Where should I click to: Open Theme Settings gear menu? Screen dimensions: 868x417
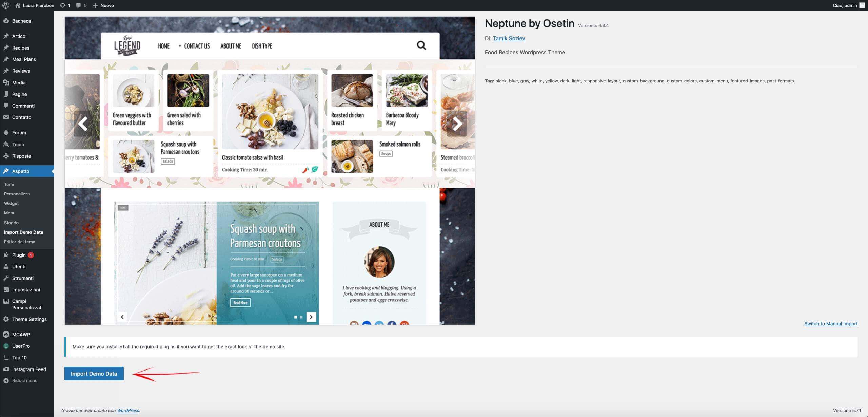click(x=29, y=319)
